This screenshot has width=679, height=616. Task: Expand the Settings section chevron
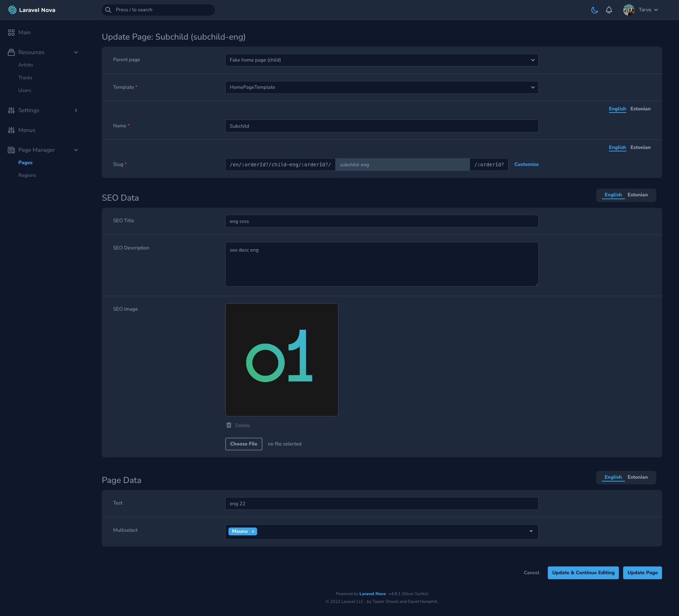[x=76, y=110]
